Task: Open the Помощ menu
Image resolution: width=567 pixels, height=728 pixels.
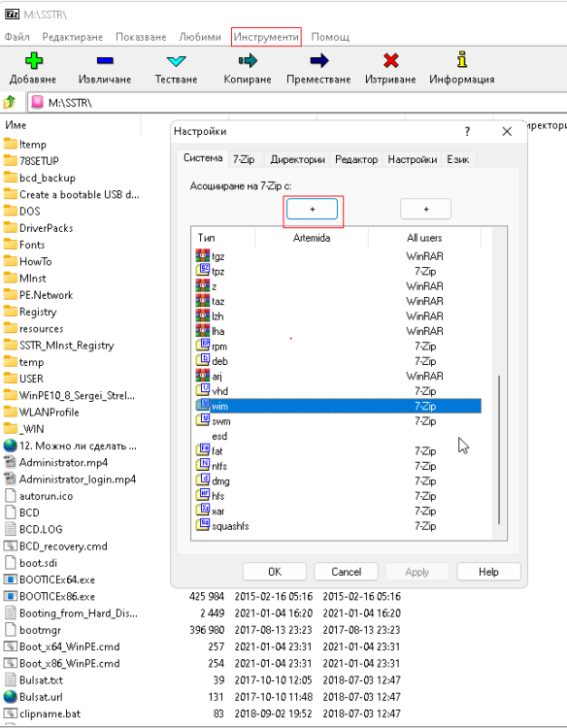Action: click(x=330, y=37)
